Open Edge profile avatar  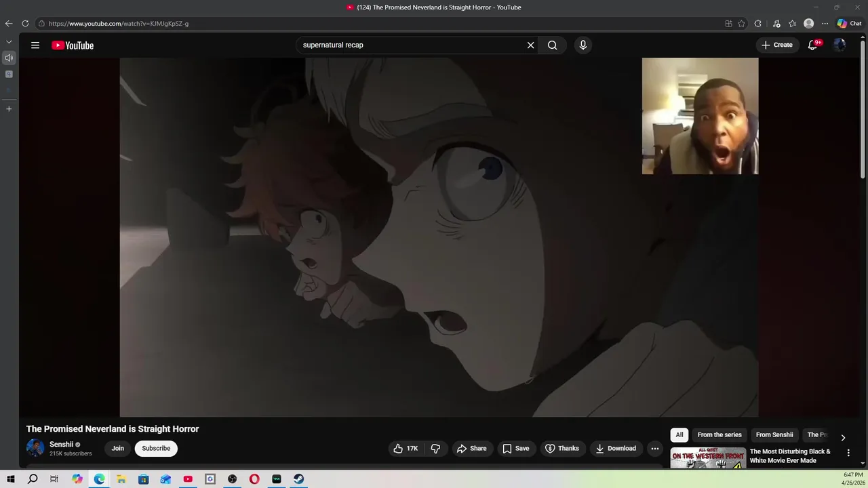(808, 24)
